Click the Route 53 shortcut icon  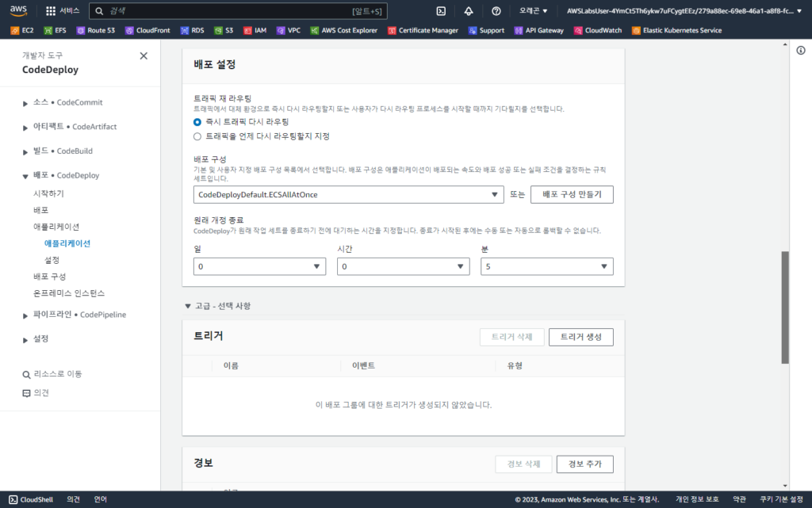pyautogui.click(x=80, y=31)
